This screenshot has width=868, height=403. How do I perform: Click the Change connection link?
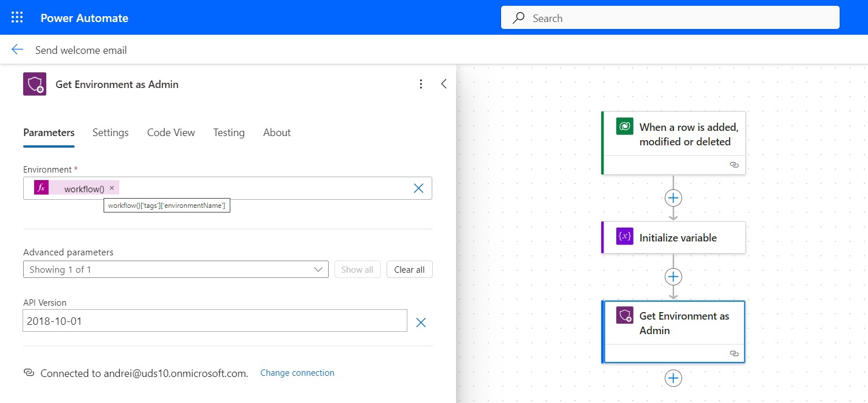tap(297, 373)
